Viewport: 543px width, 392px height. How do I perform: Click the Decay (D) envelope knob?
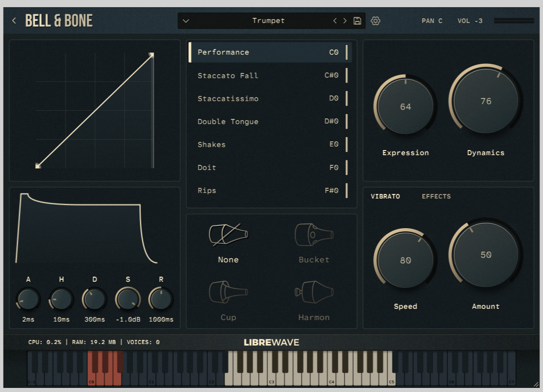pos(94,299)
